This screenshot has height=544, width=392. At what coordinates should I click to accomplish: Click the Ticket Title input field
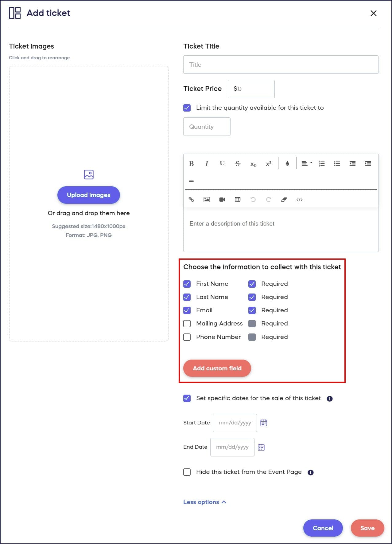(x=281, y=65)
